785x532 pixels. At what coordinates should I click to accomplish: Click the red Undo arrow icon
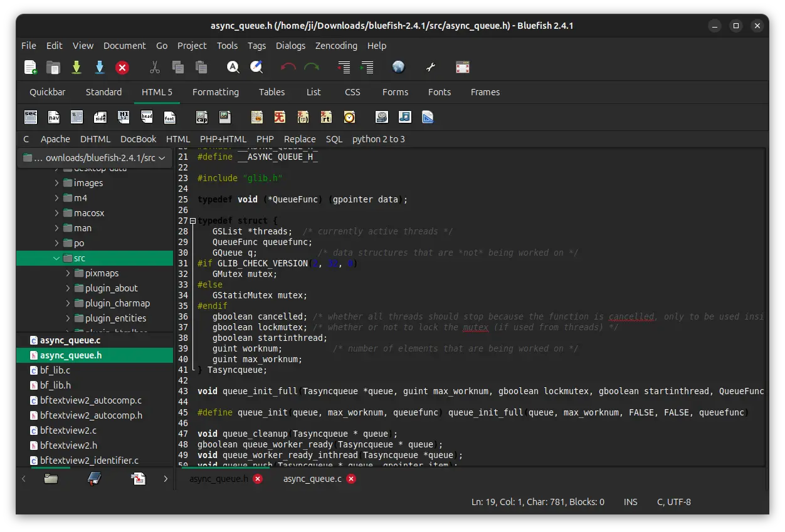click(x=288, y=68)
